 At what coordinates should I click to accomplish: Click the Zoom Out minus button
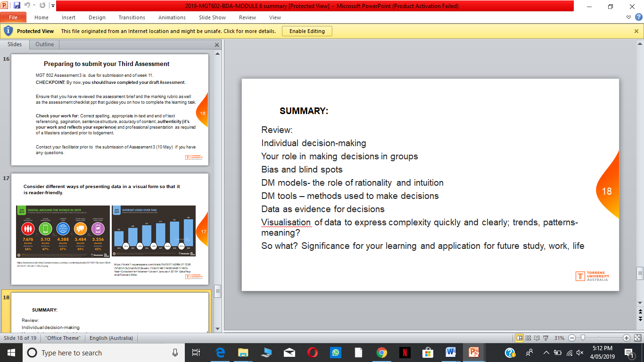(x=572, y=338)
